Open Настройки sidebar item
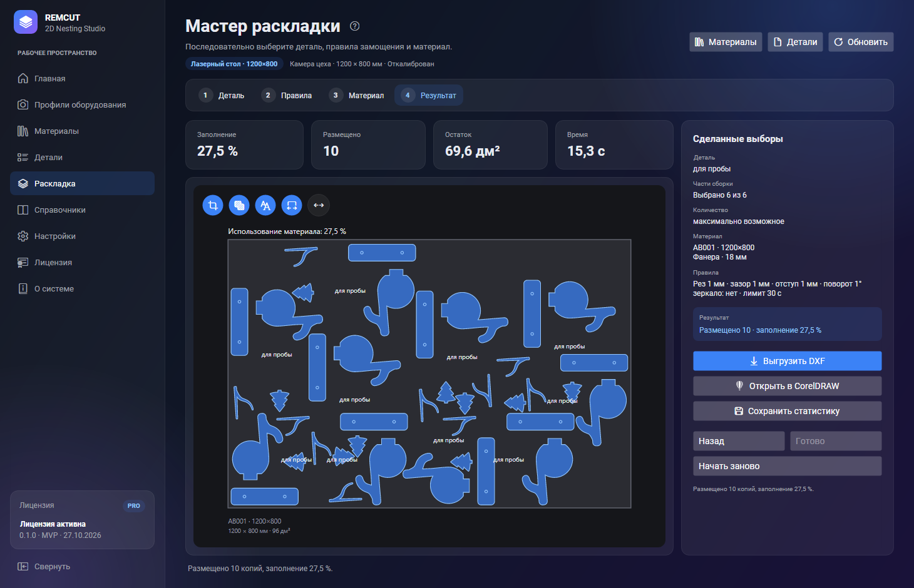This screenshot has width=914, height=588. pyautogui.click(x=82, y=236)
